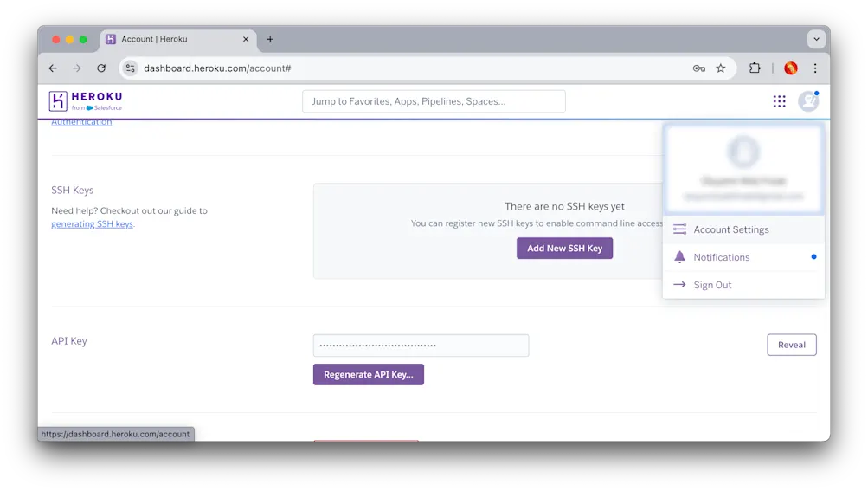Click the password key icon in address bar
This screenshot has width=868, height=491.
point(698,68)
